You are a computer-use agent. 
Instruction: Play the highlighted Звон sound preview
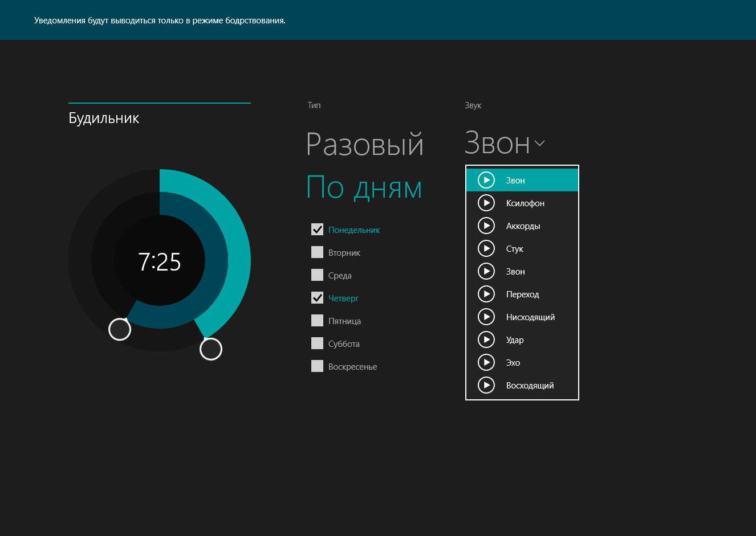(486, 180)
